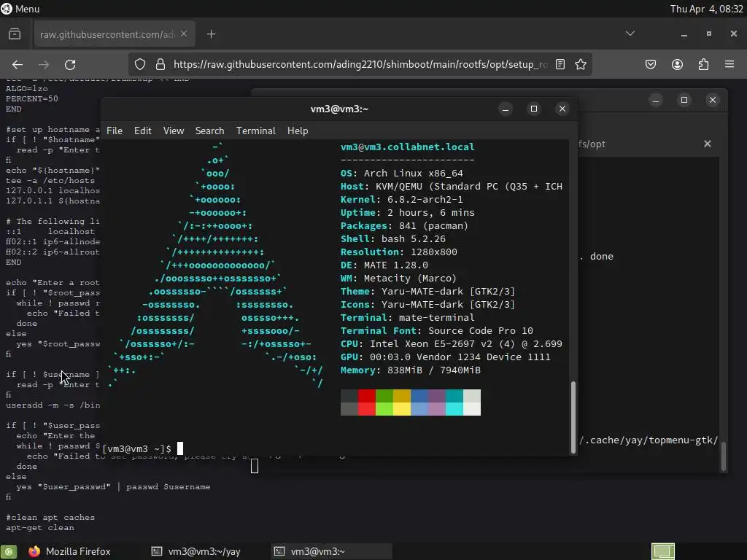Open a new Firefox tab with plus
Viewport: 747px width, 560px height.
click(212, 34)
